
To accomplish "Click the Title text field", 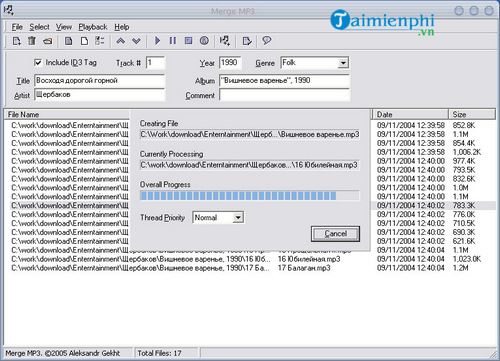I will 99,81.
